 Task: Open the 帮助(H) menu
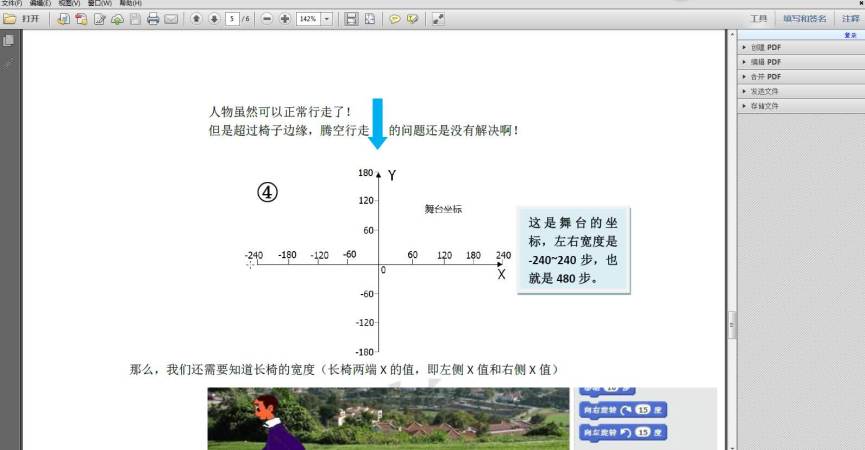(131, 3)
